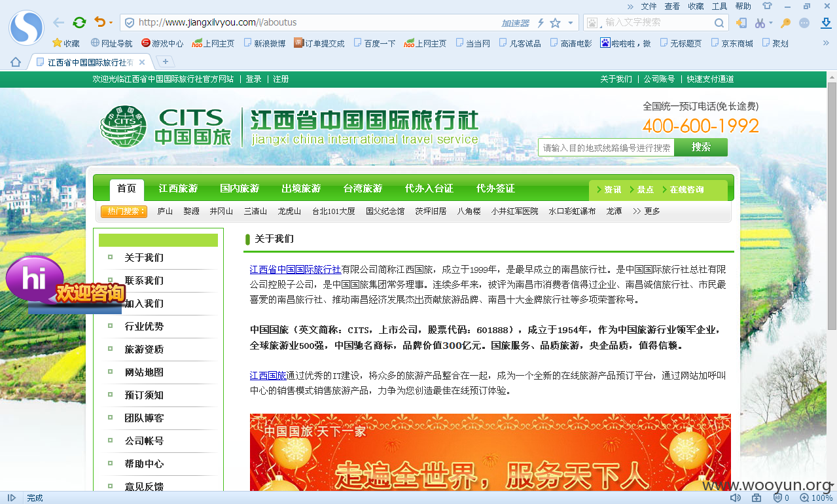Click the scissors screenshot tool icon

(759, 23)
